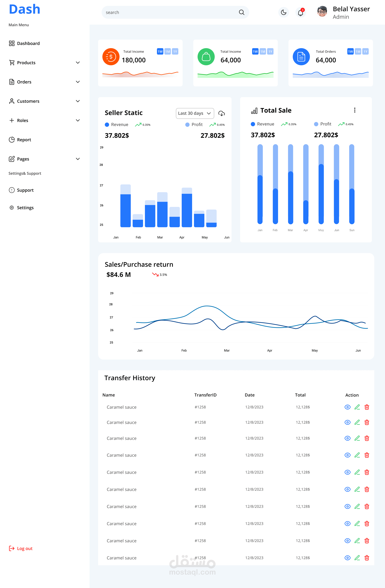Viewport: 385px width, 588px height.
Task: Open Total Sale three-dot menu
Action: 355,110
